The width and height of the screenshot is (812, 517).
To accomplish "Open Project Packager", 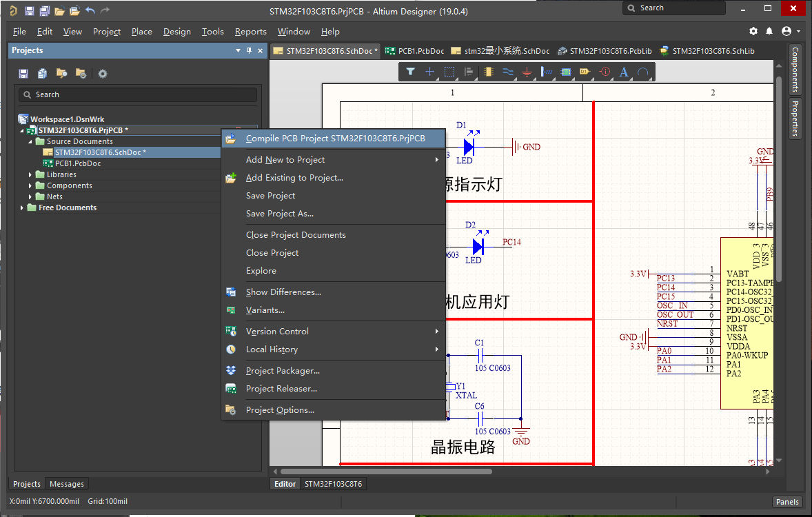I will tap(334, 370).
